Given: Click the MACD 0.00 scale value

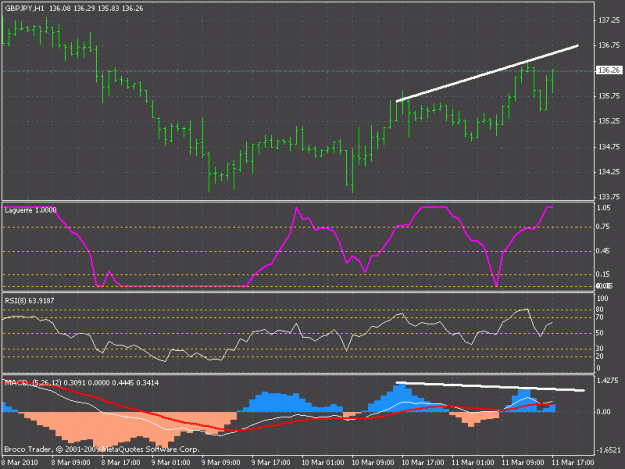Looking at the screenshot, I should click(x=603, y=412).
